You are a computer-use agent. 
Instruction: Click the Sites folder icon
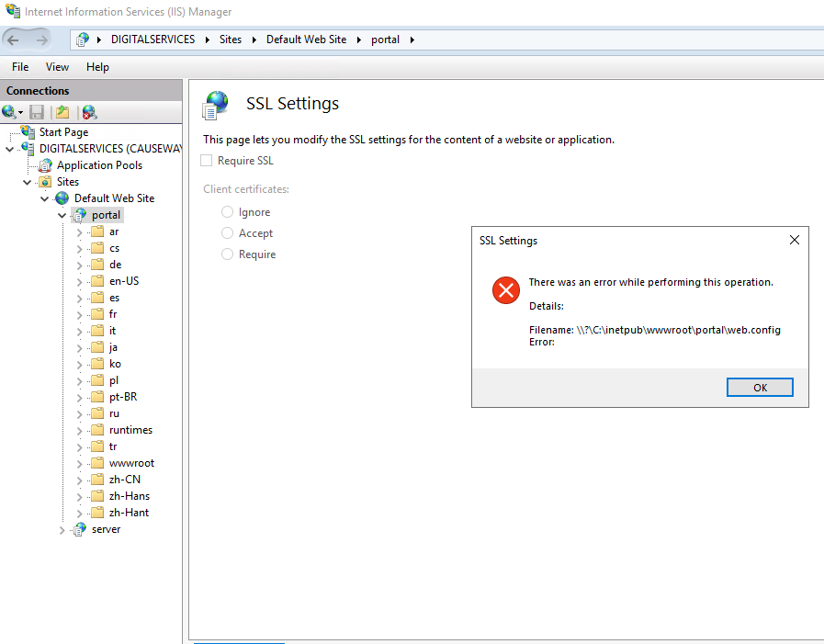click(x=46, y=182)
